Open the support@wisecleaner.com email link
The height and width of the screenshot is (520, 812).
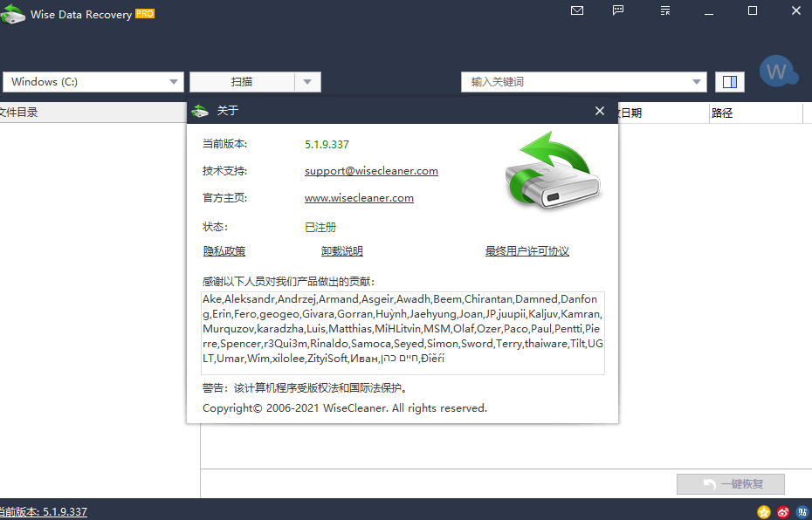[370, 170]
